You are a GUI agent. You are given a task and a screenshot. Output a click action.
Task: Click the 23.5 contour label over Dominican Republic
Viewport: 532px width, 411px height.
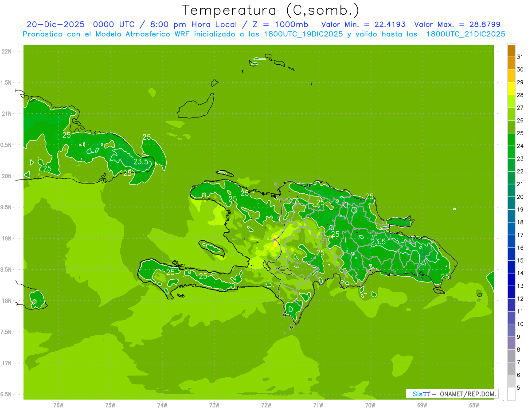tap(378, 242)
